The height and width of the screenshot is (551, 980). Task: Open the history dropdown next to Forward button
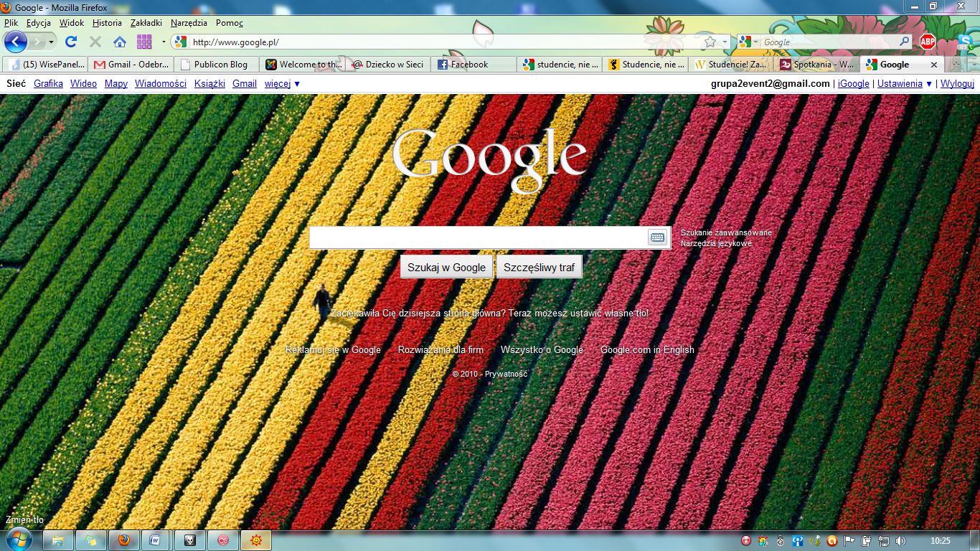pos(51,42)
